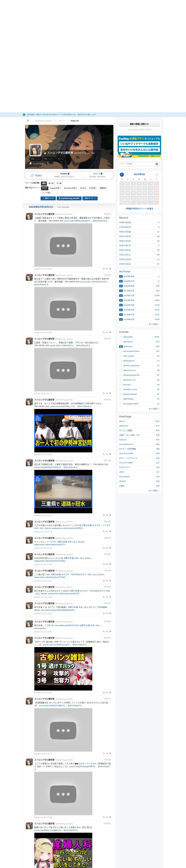Open @dr_yukito friend link
The image size is (186, 868).
coord(129,356)
